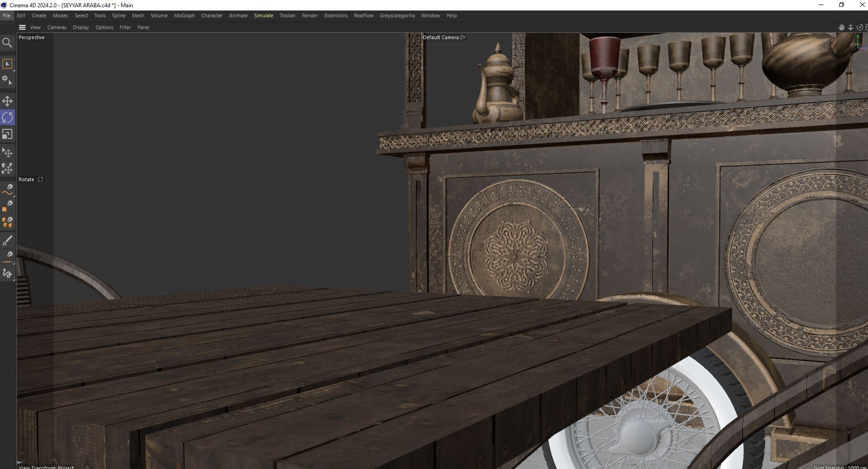
Task: Open the Mesh menu
Action: (138, 15)
